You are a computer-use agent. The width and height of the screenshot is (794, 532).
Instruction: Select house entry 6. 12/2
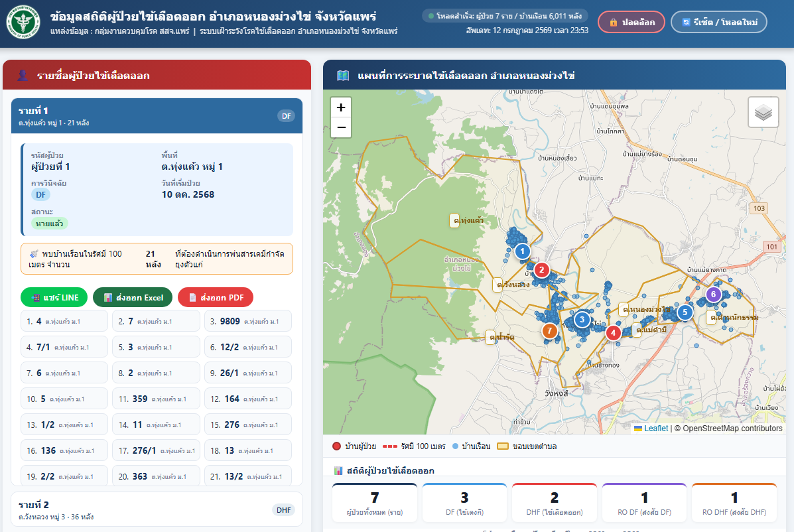[248, 347]
